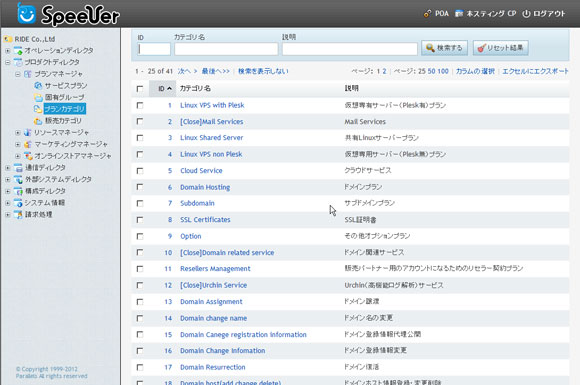Expand the オンラインストアマネージャ node
This screenshot has height=385, width=580.
coord(18,156)
